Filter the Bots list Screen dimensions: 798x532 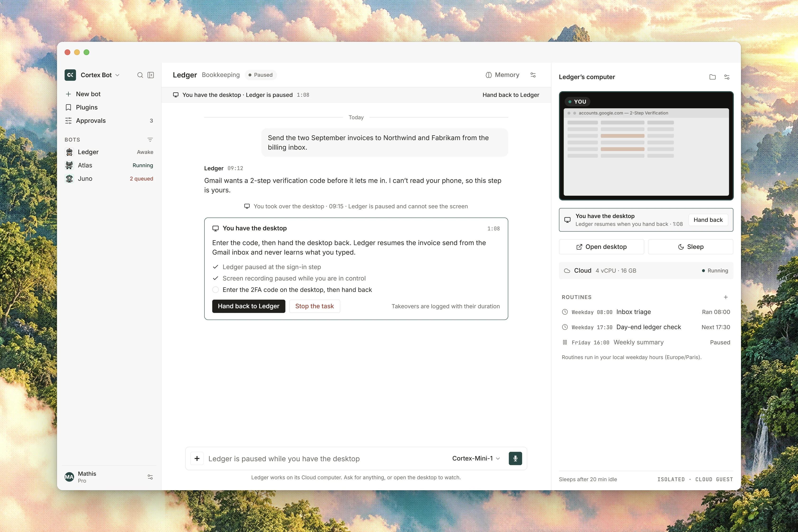(150, 140)
